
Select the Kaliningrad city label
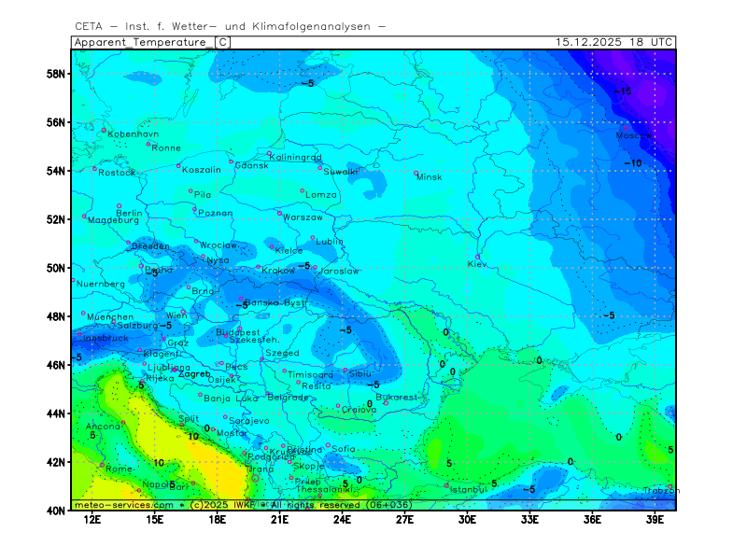296,158
